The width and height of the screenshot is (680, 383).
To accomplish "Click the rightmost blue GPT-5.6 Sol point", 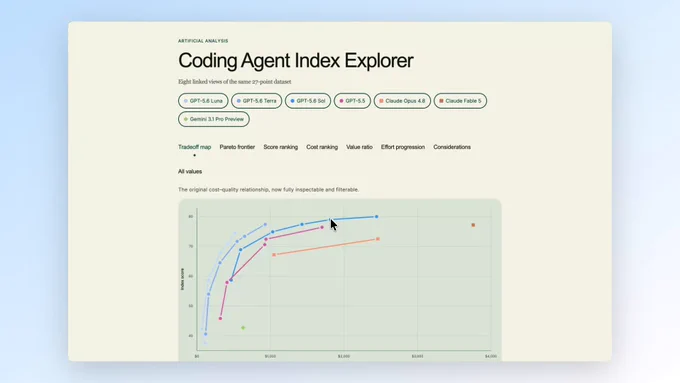I will pyautogui.click(x=376, y=216).
